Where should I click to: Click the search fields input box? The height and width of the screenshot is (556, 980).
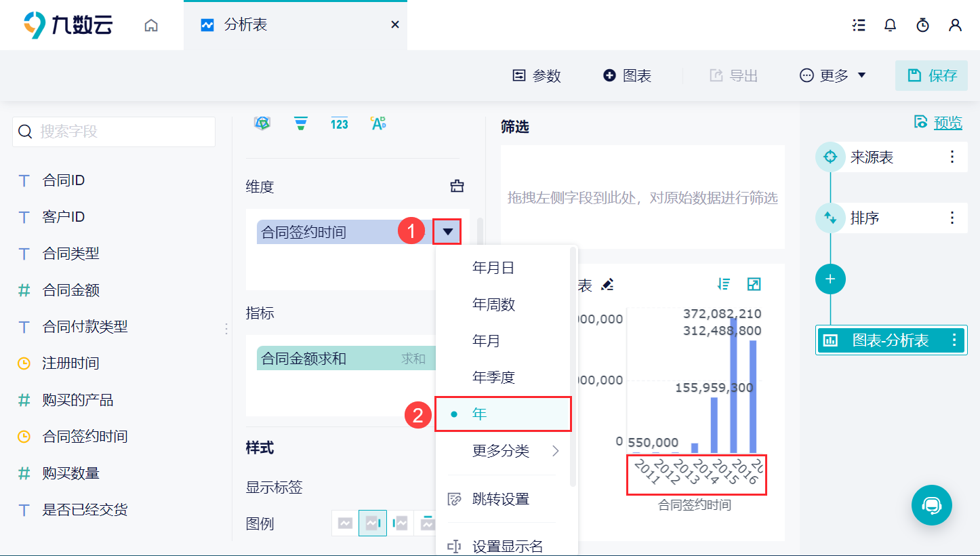click(x=113, y=132)
